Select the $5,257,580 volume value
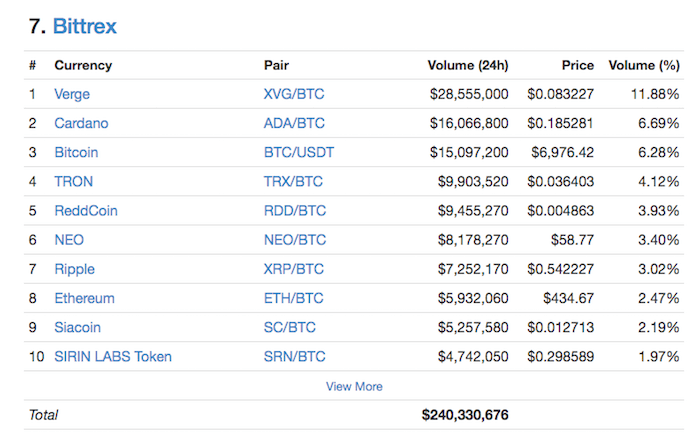The width and height of the screenshot is (700, 442). 473,327
